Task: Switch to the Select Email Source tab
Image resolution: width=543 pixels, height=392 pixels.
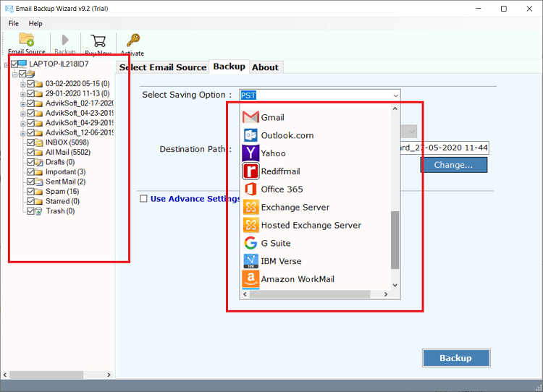Action: 163,67
